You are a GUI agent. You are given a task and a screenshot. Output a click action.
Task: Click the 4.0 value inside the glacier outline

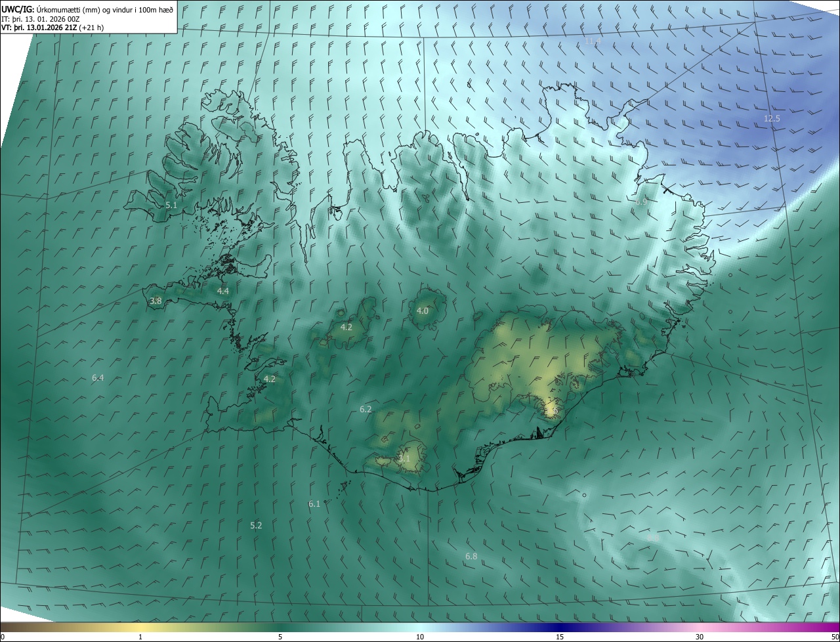click(x=423, y=311)
